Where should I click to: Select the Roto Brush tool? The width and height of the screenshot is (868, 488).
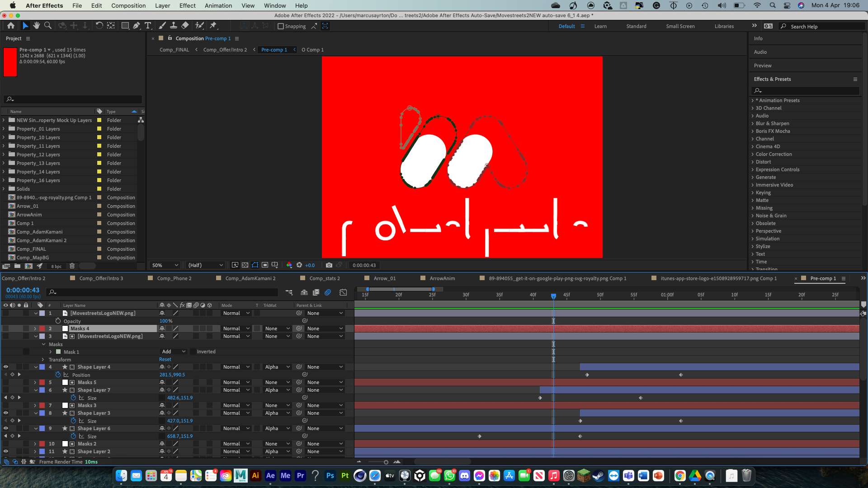[x=199, y=26]
